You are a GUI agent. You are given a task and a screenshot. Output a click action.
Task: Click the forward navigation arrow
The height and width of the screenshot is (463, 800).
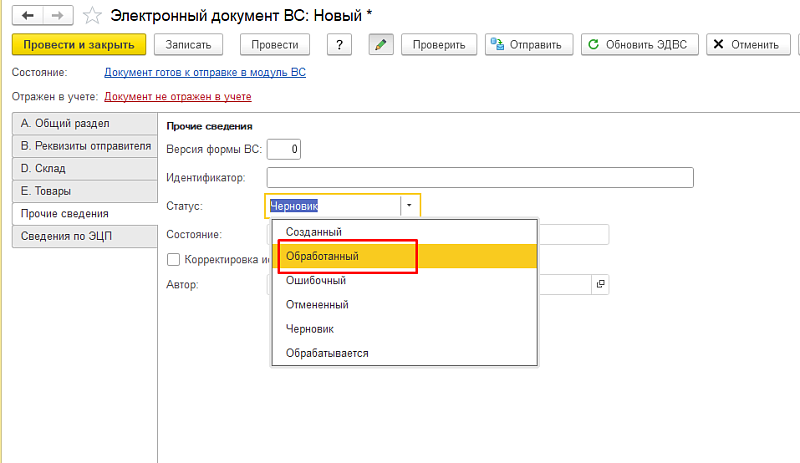pos(56,15)
